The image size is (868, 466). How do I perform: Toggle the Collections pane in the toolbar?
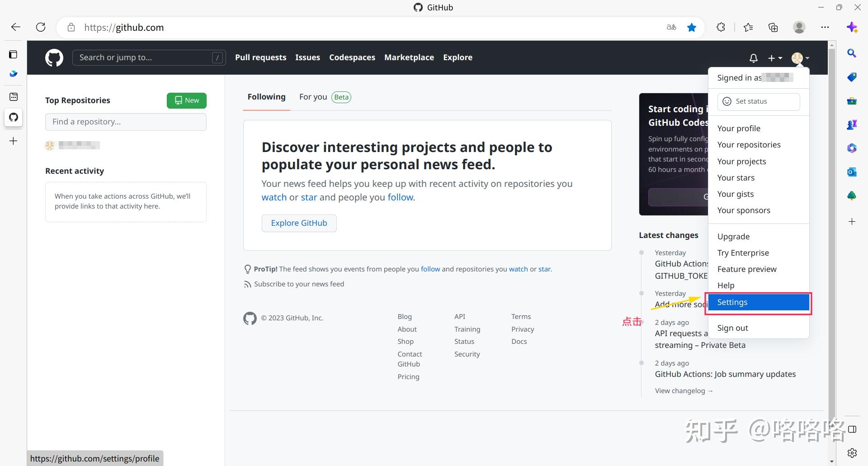773,27
